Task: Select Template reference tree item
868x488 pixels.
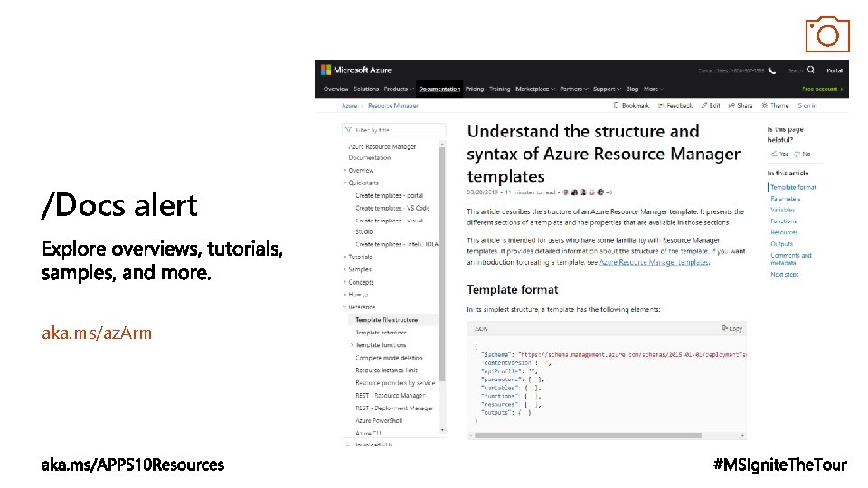Action: pyautogui.click(x=381, y=333)
